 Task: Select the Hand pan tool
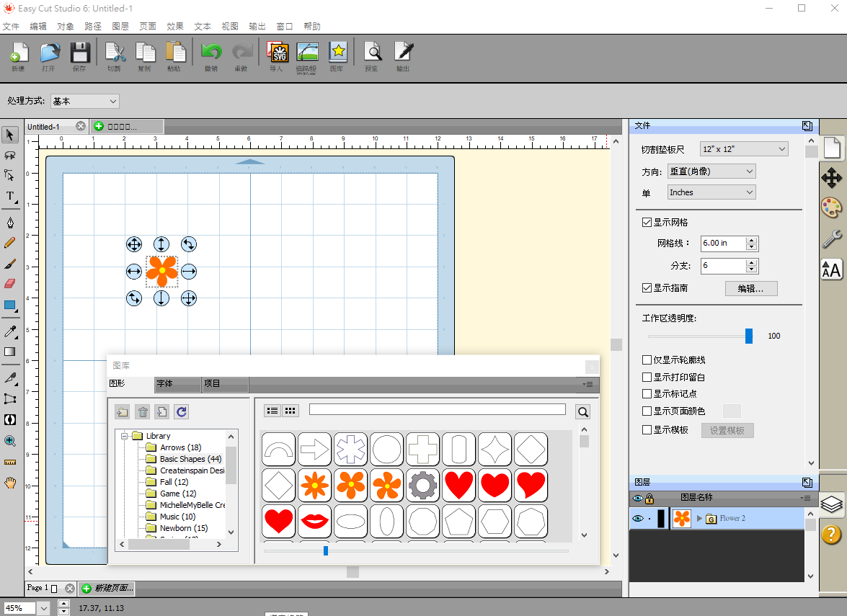pos(10,483)
